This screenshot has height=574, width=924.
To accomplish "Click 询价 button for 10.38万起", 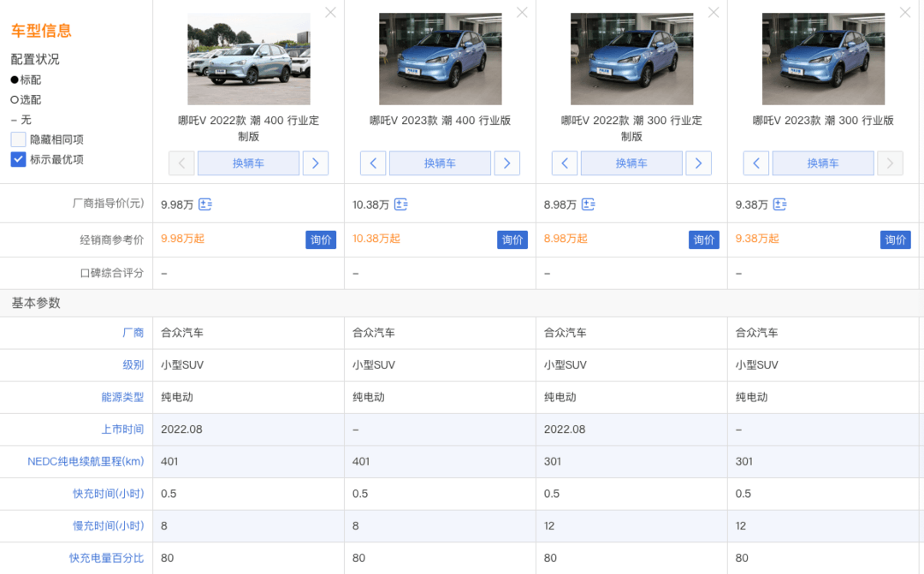I will coord(512,240).
